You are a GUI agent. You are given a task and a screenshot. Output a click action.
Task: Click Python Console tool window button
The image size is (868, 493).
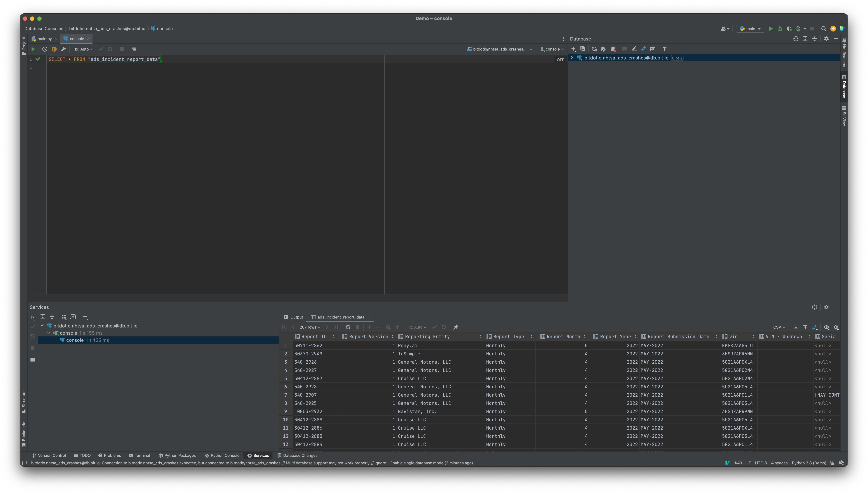pyautogui.click(x=222, y=455)
